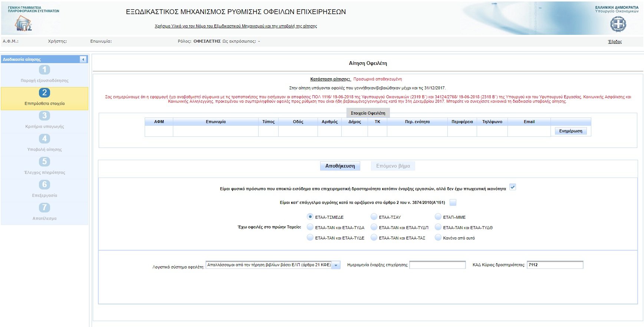Screen dimensions: 644x327
Task: Uncheck the natural person business income checkbox
Action: [512, 187]
